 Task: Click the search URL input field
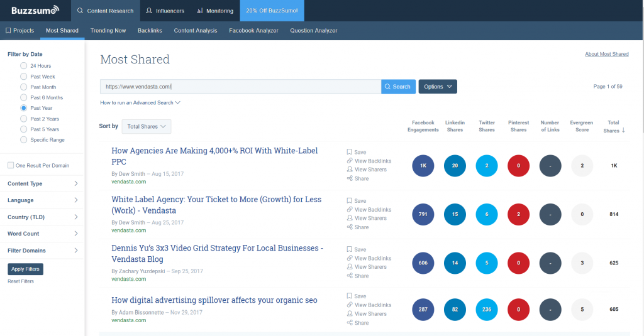point(240,87)
